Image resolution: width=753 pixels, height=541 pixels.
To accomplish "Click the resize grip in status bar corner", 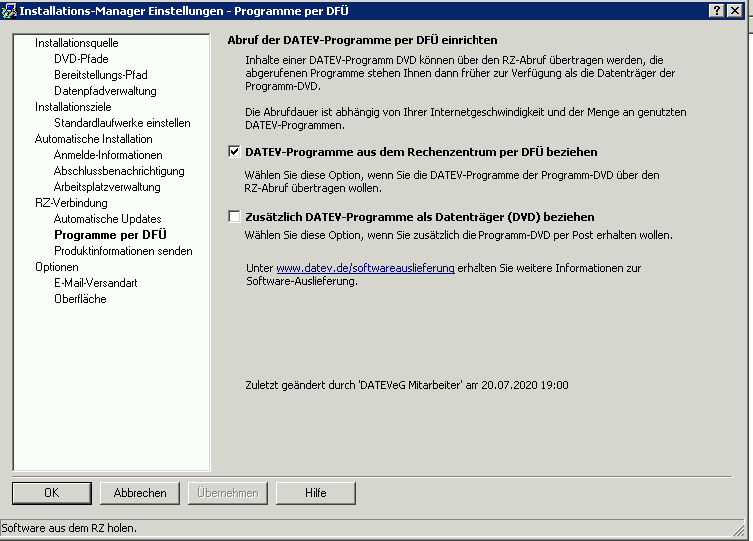I will click(x=738, y=529).
